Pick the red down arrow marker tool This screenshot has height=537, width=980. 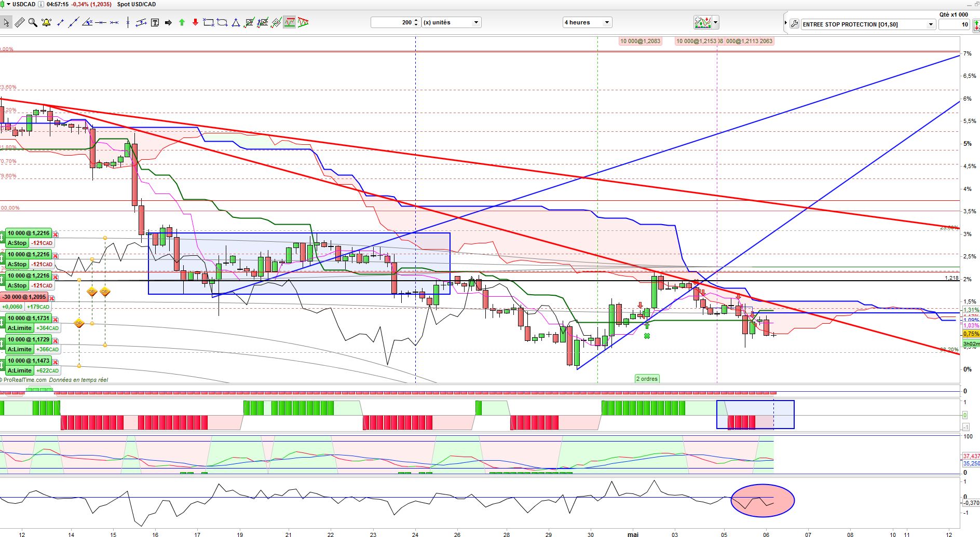(x=195, y=22)
